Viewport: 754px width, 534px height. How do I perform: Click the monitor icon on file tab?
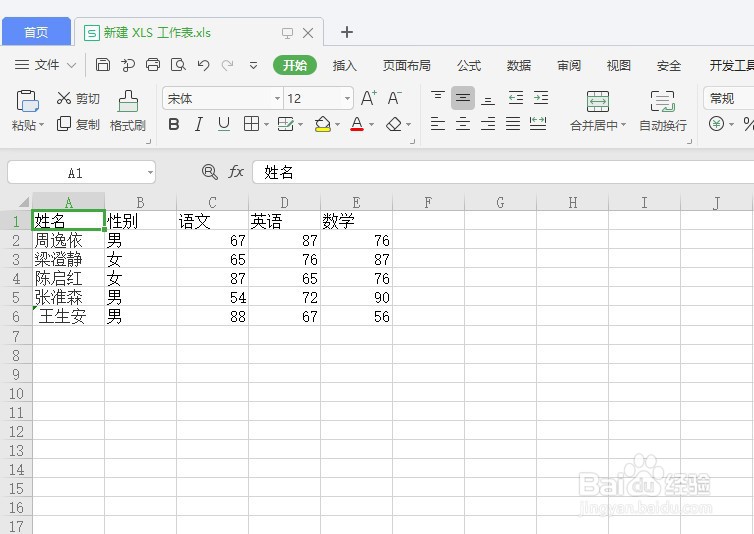tap(287, 33)
